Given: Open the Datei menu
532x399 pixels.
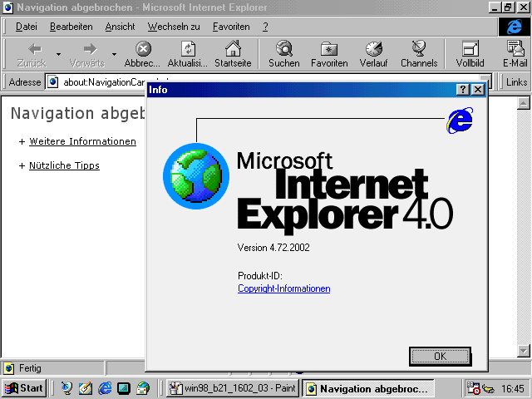Looking at the screenshot, I should click(x=27, y=27).
